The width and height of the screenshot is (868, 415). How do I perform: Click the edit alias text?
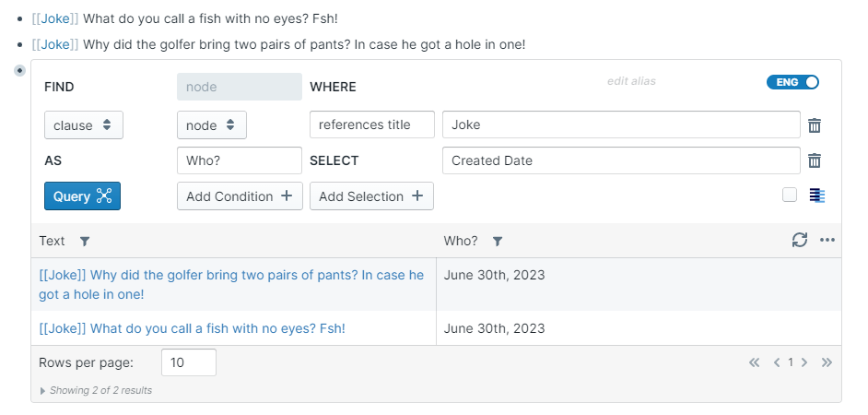[631, 81]
